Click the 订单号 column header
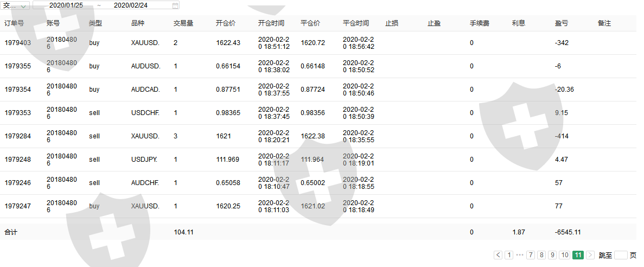 pyautogui.click(x=14, y=23)
